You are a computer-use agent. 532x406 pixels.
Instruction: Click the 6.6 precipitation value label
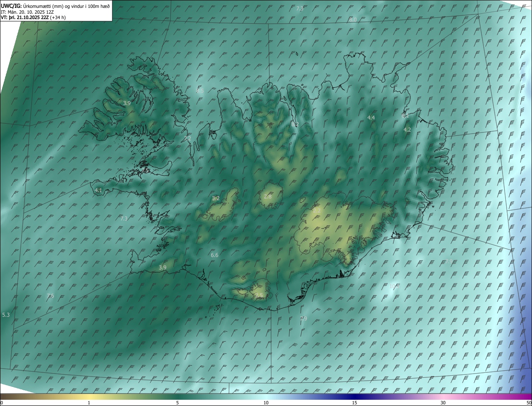214,255
